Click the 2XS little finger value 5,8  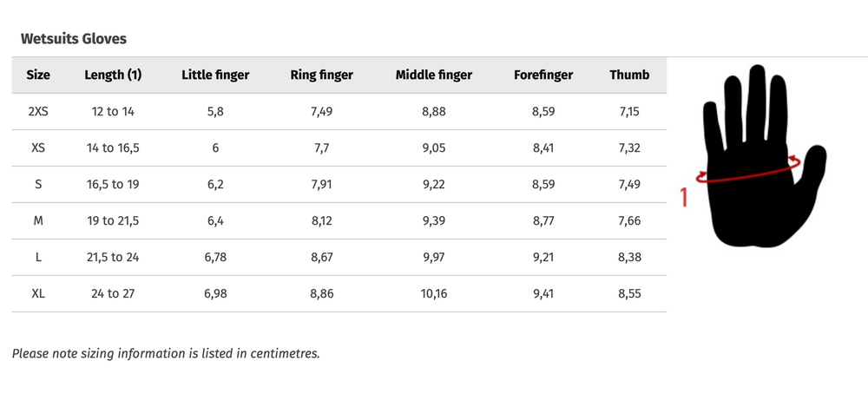click(x=215, y=111)
